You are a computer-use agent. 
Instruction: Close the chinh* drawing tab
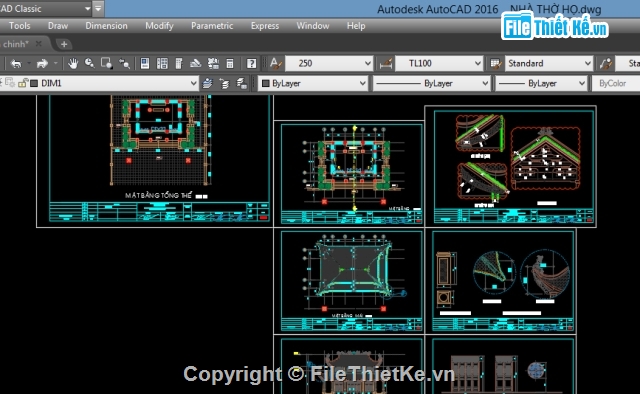(39, 44)
